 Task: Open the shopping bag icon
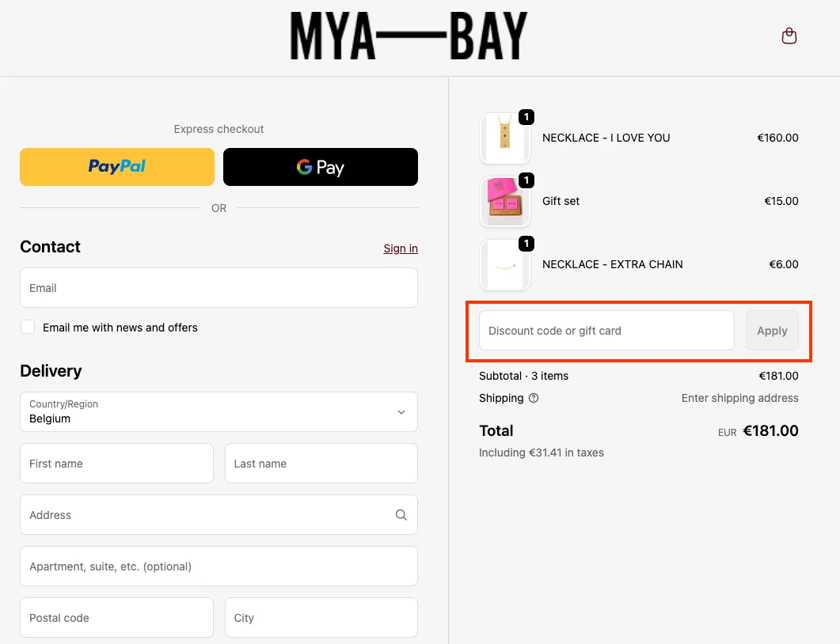789,36
